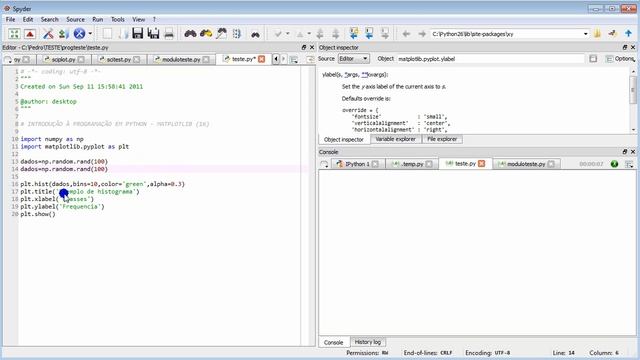
Task: Go forward with the right arrow toolbar icon
Action: pos(422,34)
